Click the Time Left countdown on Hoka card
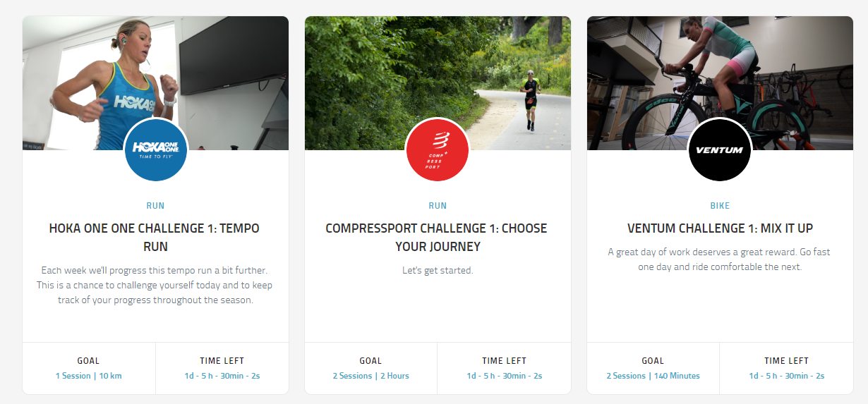This screenshot has width=868, height=404. [x=222, y=376]
